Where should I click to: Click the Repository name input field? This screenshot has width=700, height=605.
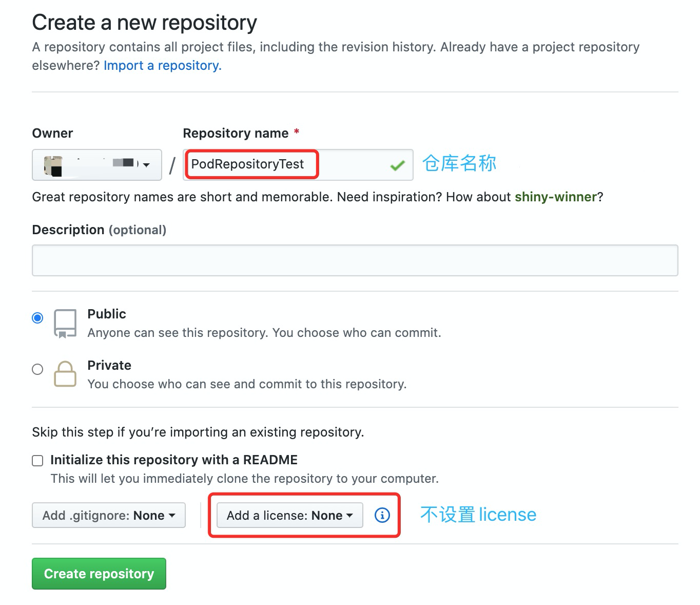[298, 164]
